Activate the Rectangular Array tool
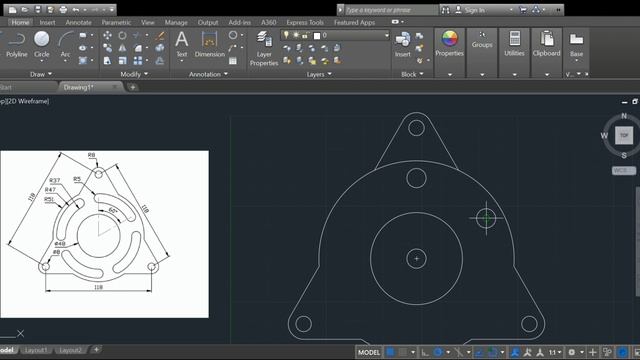 coord(138,61)
